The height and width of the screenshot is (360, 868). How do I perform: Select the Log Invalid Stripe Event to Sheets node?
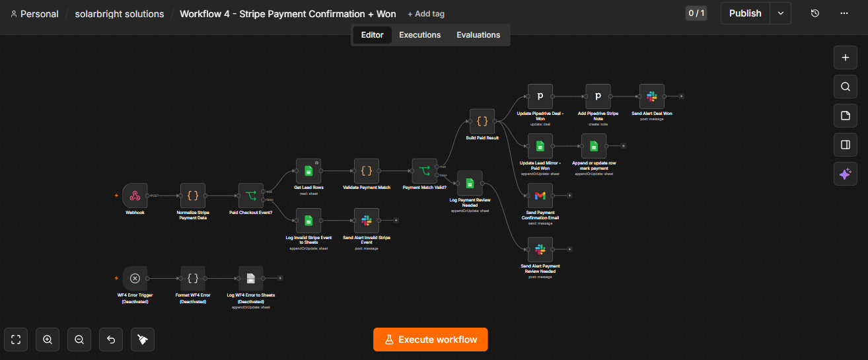[308, 221]
